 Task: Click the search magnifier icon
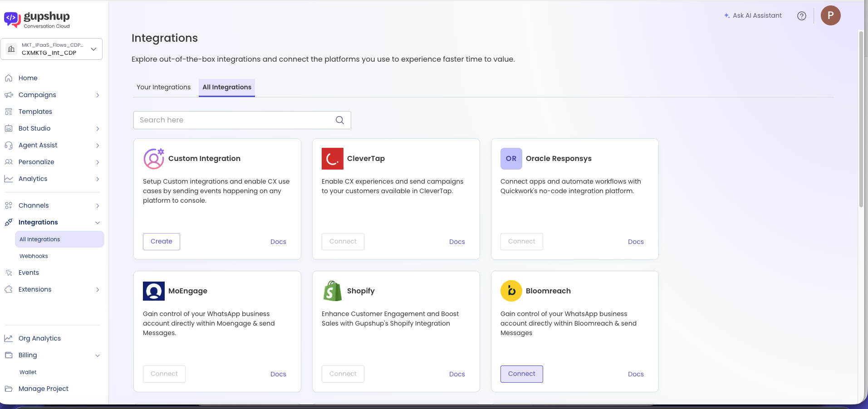340,120
